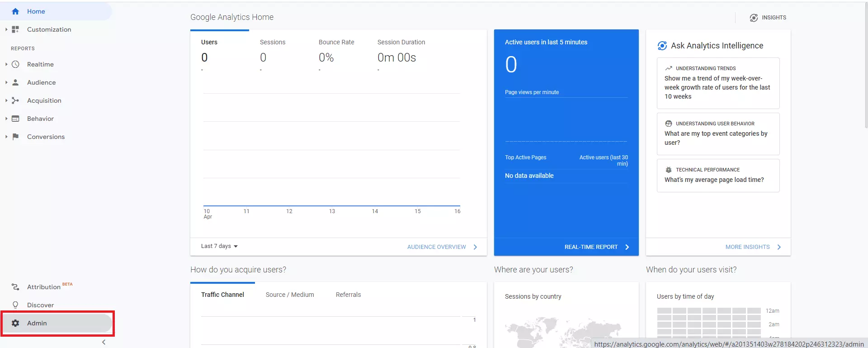This screenshot has width=868, height=348.
Task: Click the Discover lightbulb icon
Action: [15, 305]
